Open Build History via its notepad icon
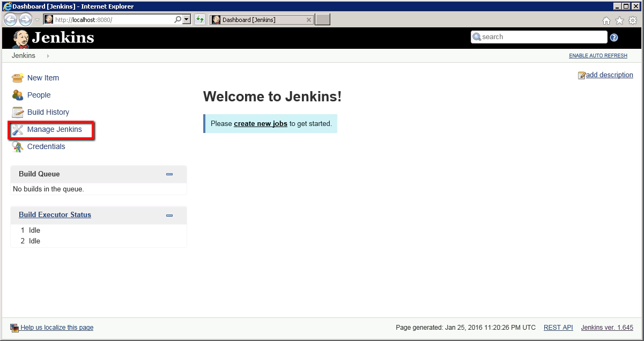Image resolution: width=644 pixels, height=341 pixels. 17,112
